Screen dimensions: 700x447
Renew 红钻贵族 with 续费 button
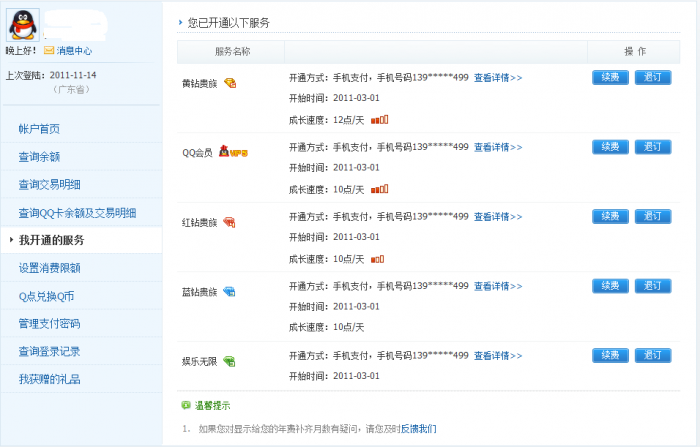pyautogui.click(x=610, y=216)
